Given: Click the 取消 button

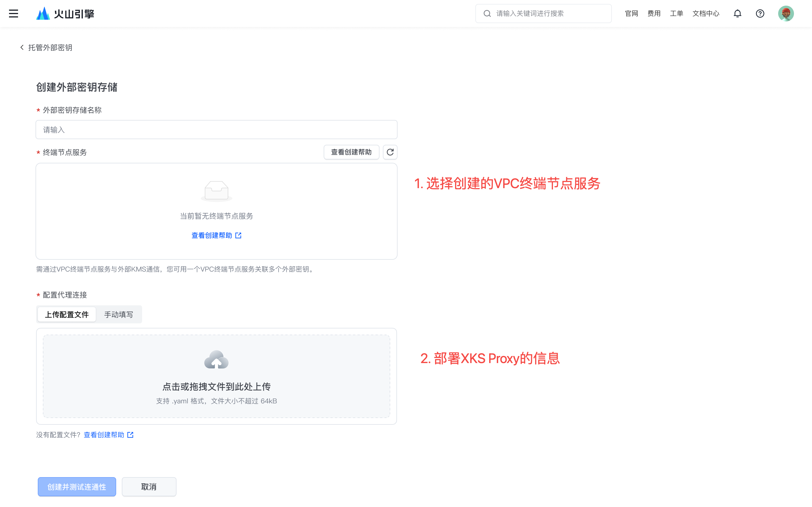Looking at the screenshot, I should [x=149, y=486].
